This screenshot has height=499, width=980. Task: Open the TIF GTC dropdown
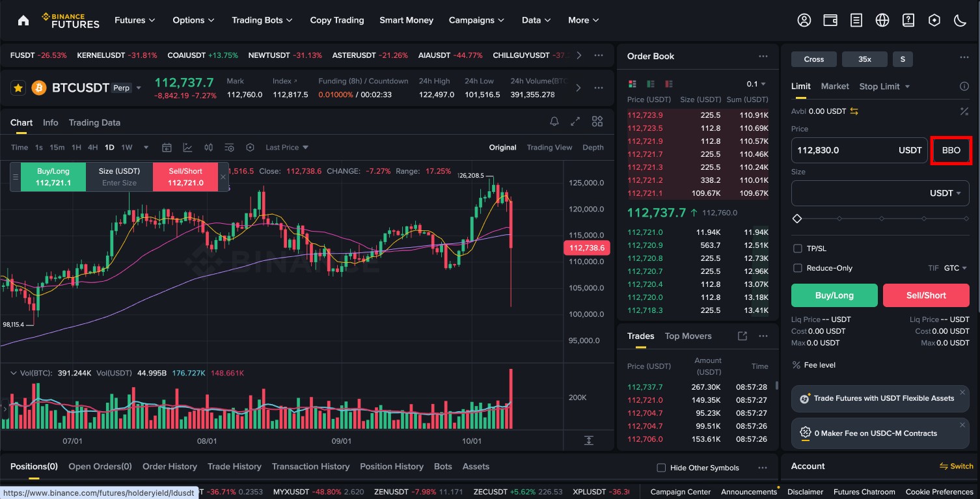[955, 268]
